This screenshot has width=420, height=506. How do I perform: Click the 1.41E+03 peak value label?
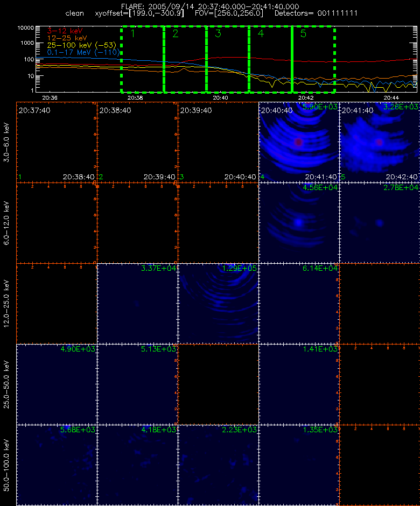(320, 349)
